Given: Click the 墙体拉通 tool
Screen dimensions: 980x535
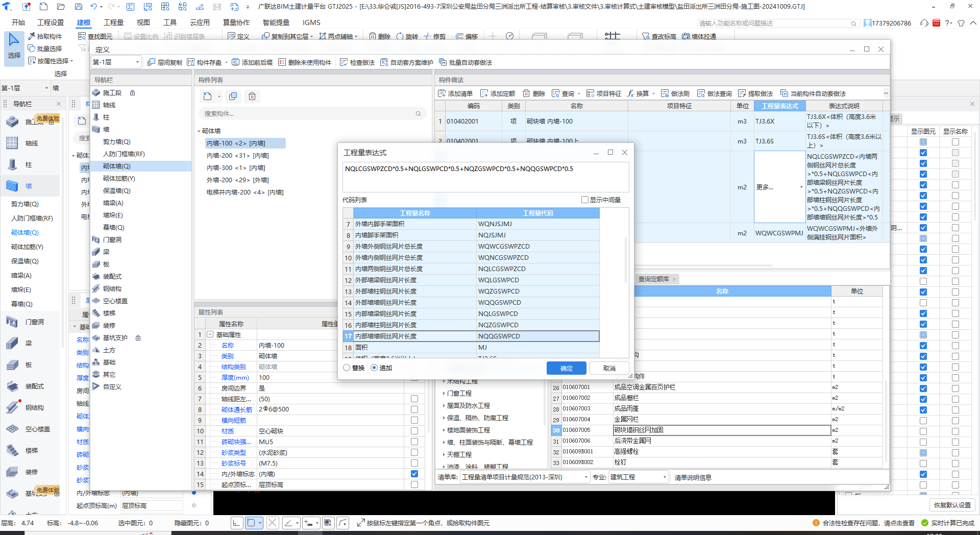Looking at the screenshot, I should [x=699, y=36].
